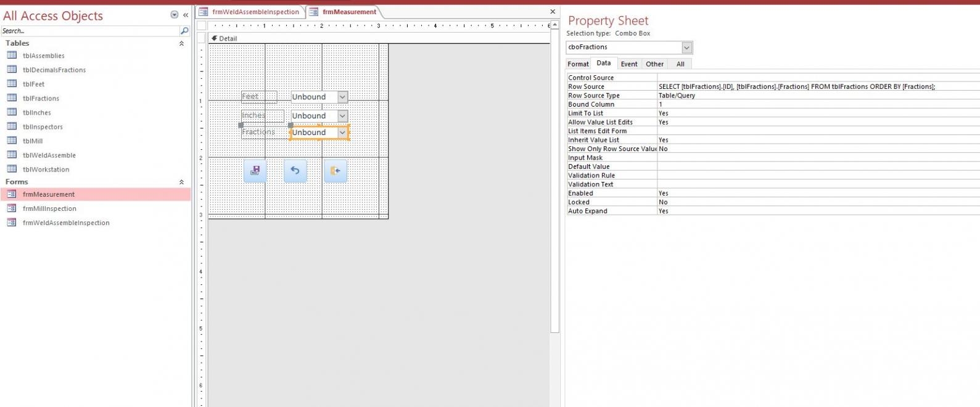The image size is (980, 407).
Task: Click the Search box in navigation pane
Action: pyautogui.click(x=90, y=31)
